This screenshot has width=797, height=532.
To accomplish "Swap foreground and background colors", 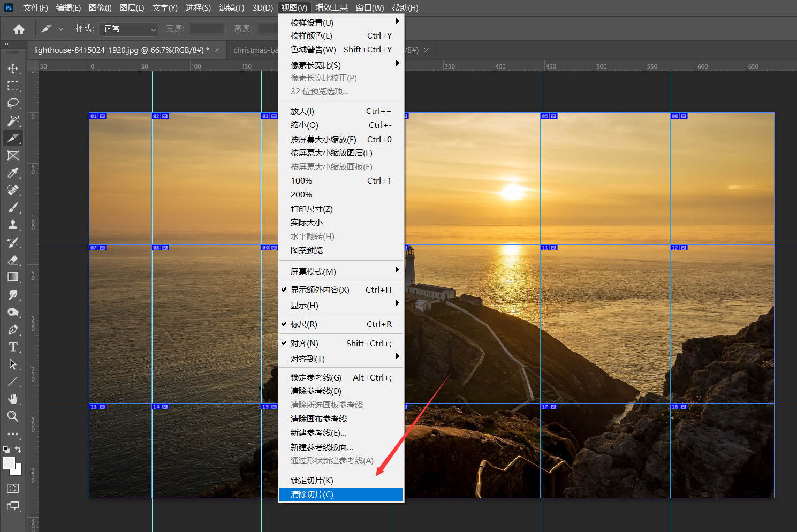I will tap(18, 450).
